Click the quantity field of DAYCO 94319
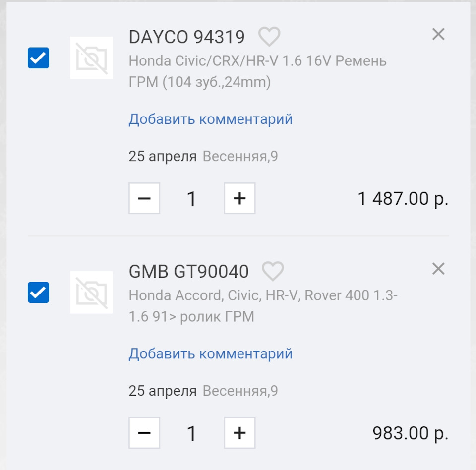The image size is (476, 470). [x=191, y=198]
